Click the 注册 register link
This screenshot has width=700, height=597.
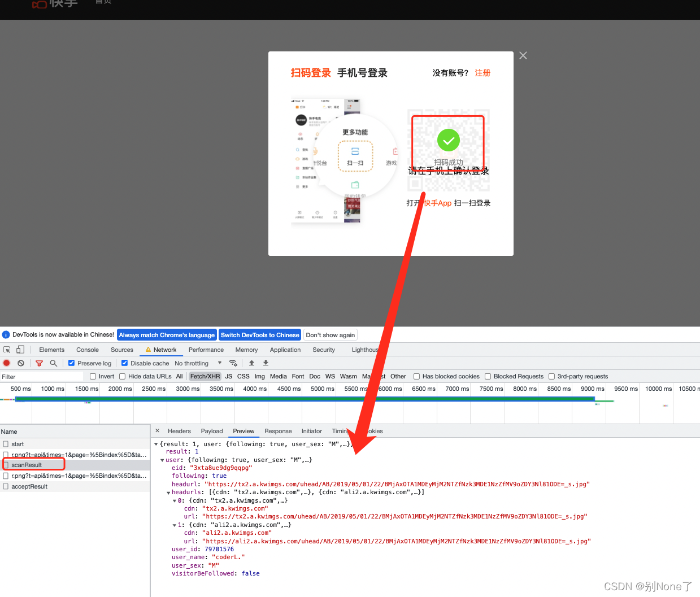tap(482, 73)
